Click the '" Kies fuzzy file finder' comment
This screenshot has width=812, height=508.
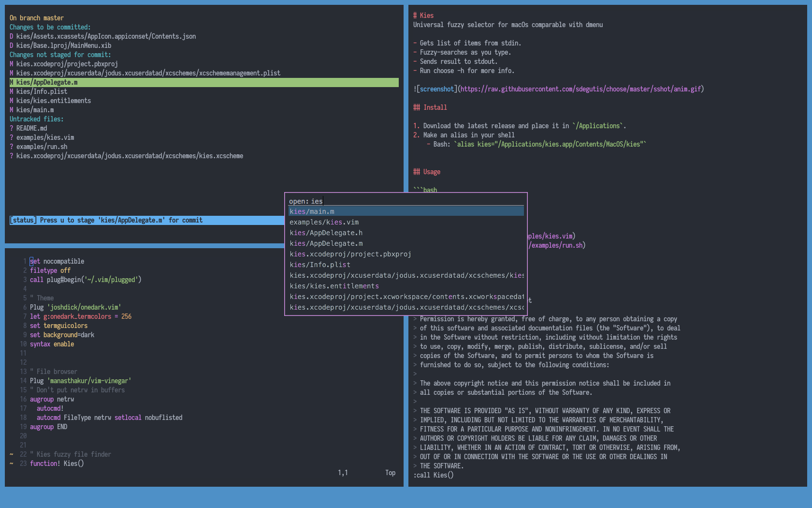(71, 454)
